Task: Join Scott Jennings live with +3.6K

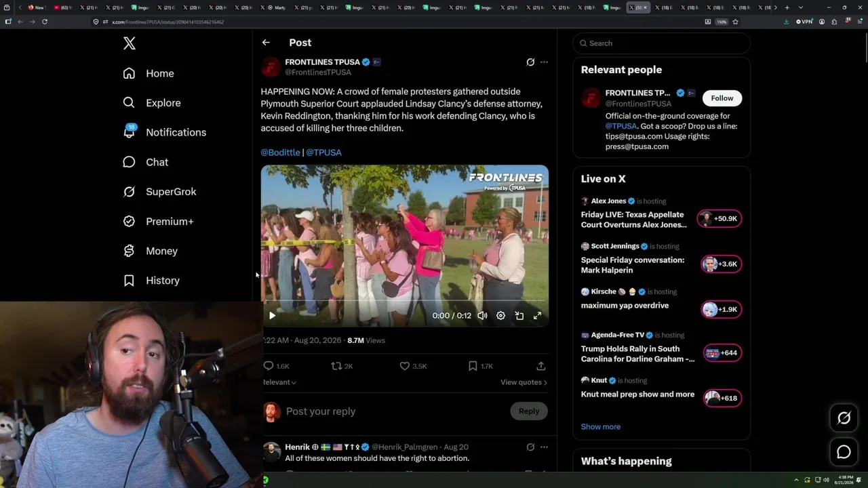Action: click(722, 264)
